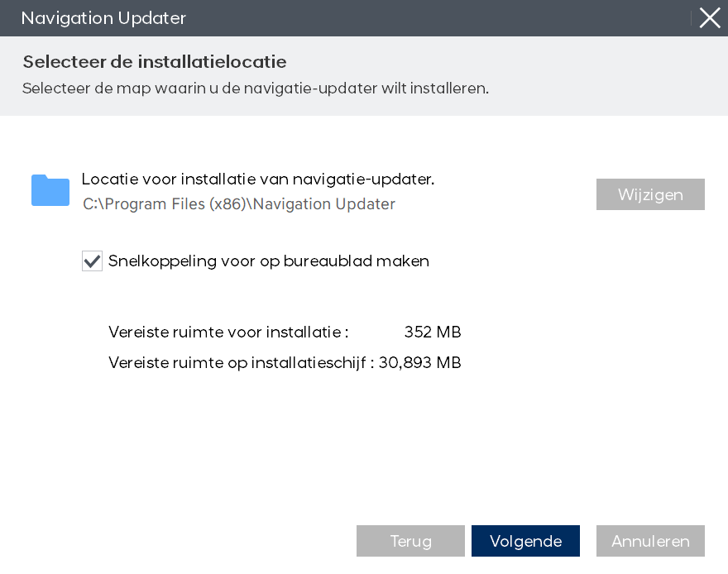The width and height of the screenshot is (728, 574).
Task: Select the 352 MB value
Action: (x=433, y=332)
